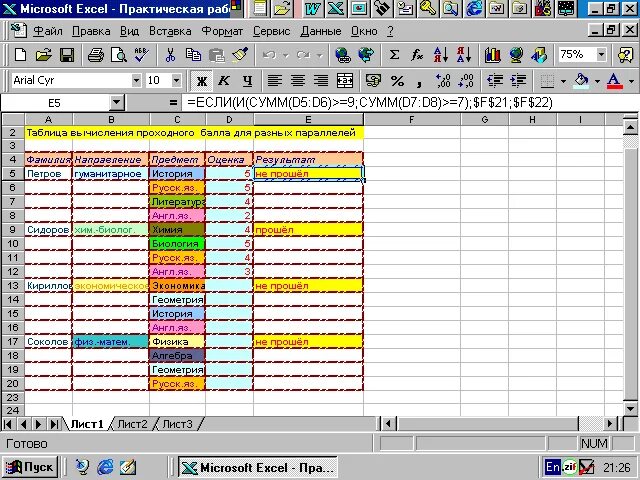The image size is (640, 480).
Task: Click the Increase Indent icon
Action: click(518, 80)
